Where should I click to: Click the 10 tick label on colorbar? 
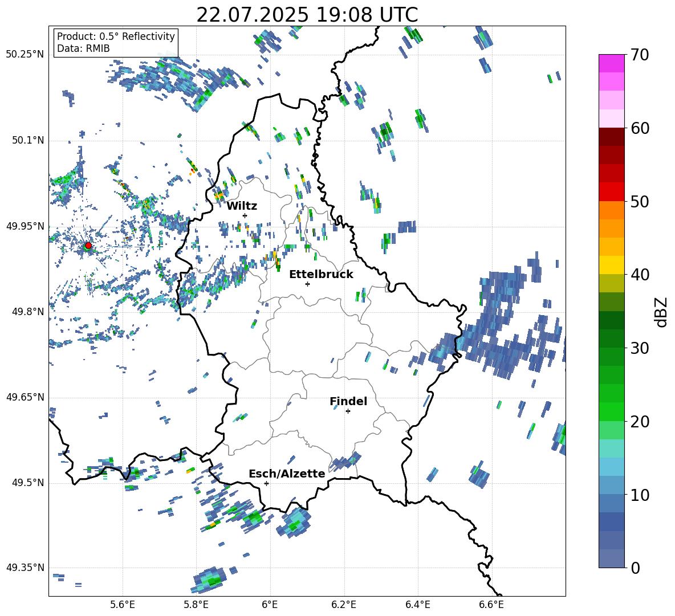click(x=639, y=495)
